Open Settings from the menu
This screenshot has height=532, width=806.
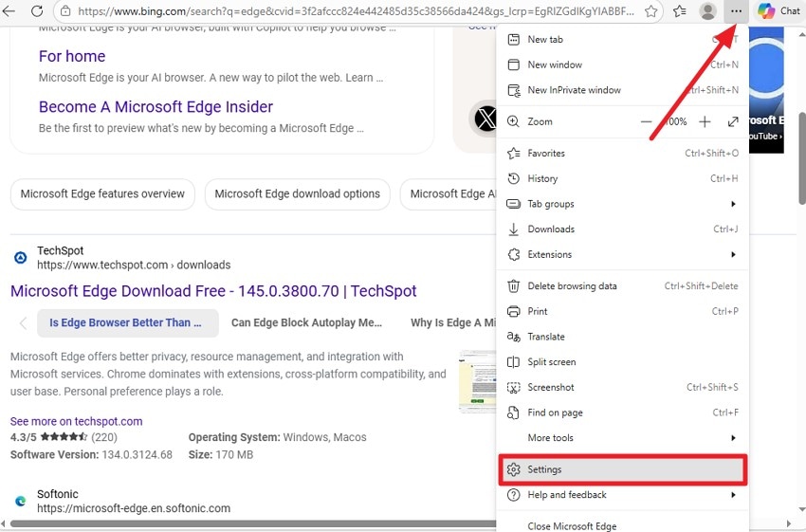pyautogui.click(x=622, y=469)
